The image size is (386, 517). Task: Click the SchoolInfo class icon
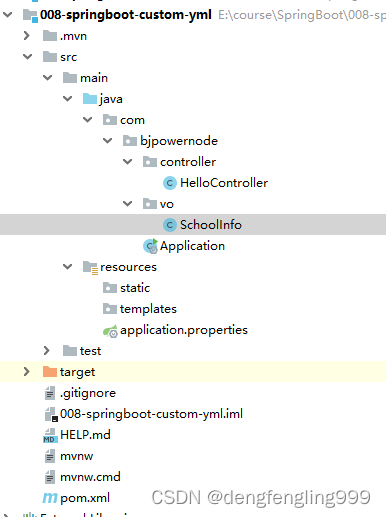click(x=170, y=225)
